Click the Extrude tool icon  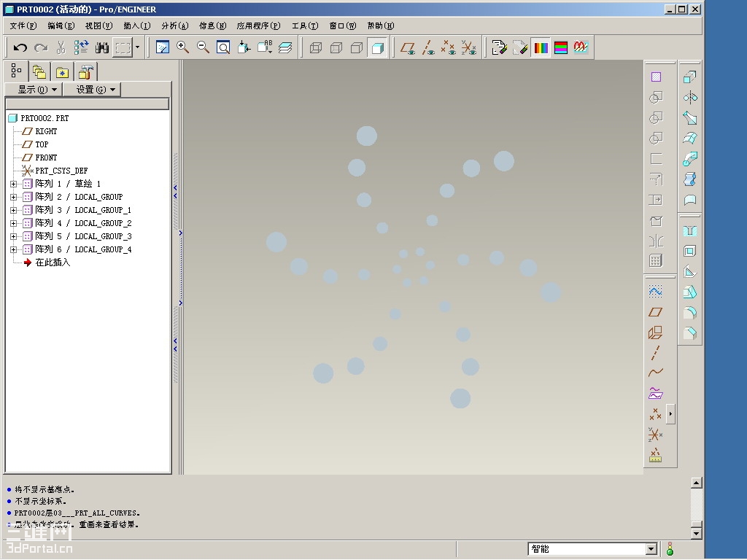tap(690, 77)
